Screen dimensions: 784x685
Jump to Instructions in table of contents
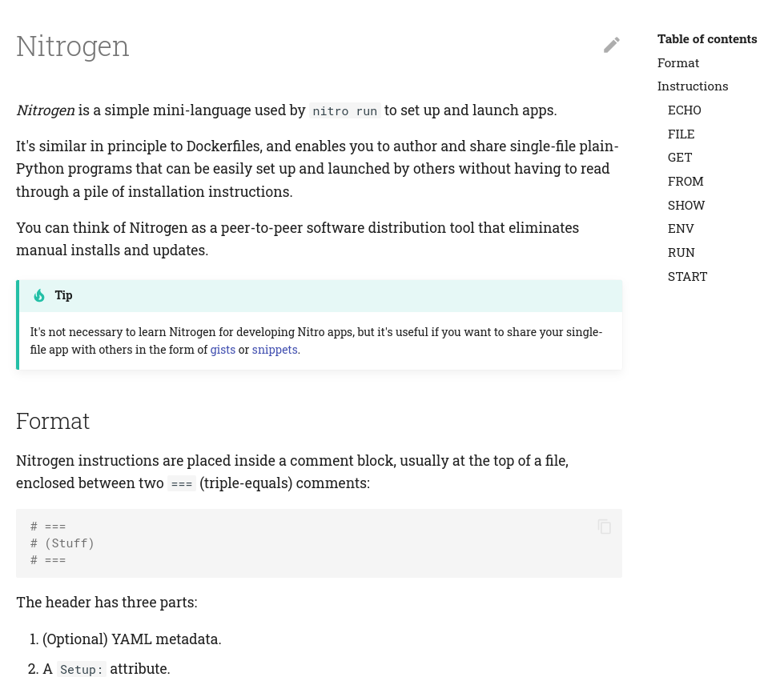pos(693,86)
